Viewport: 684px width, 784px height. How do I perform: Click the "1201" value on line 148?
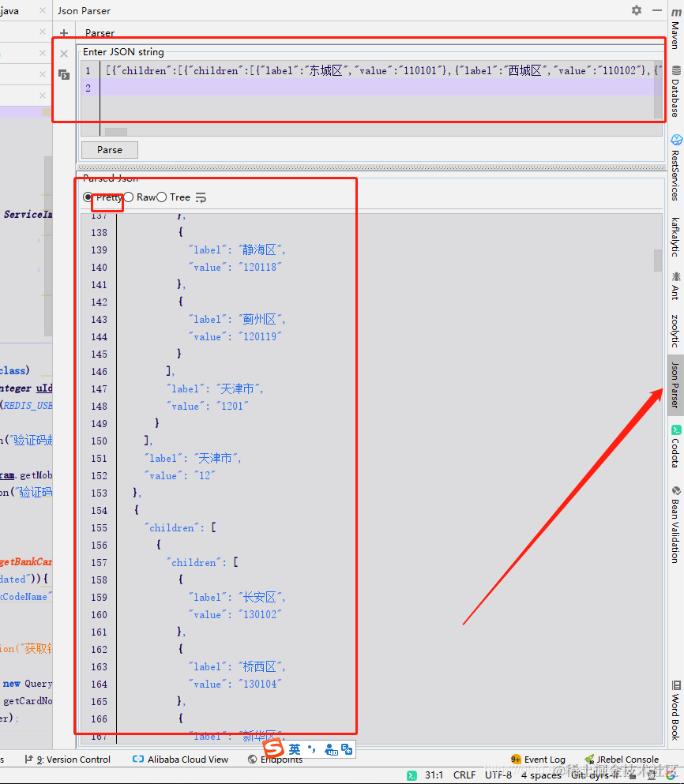click(232, 406)
